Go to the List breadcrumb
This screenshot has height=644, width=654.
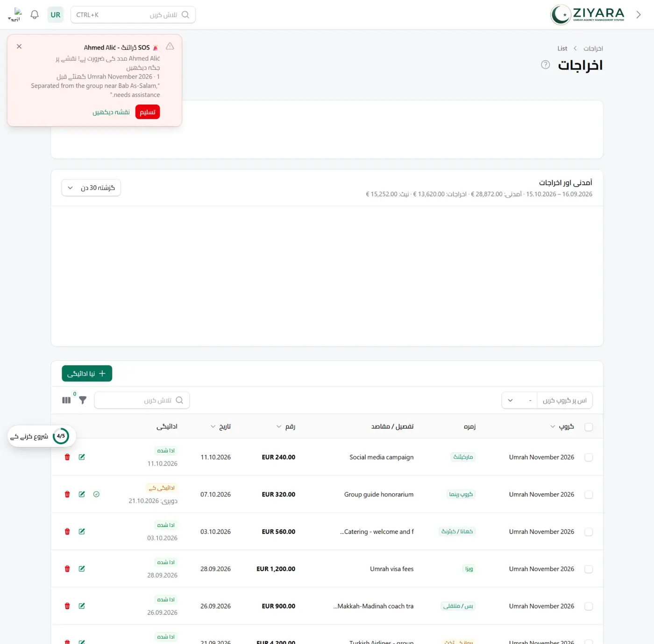pos(562,49)
